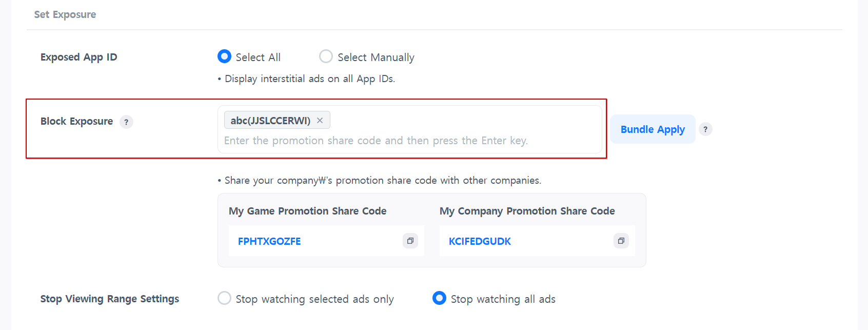Remove the abc(JJSLCCERWI) tag
Image resolution: width=868 pixels, height=330 pixels.
click(x=320, y=121)
